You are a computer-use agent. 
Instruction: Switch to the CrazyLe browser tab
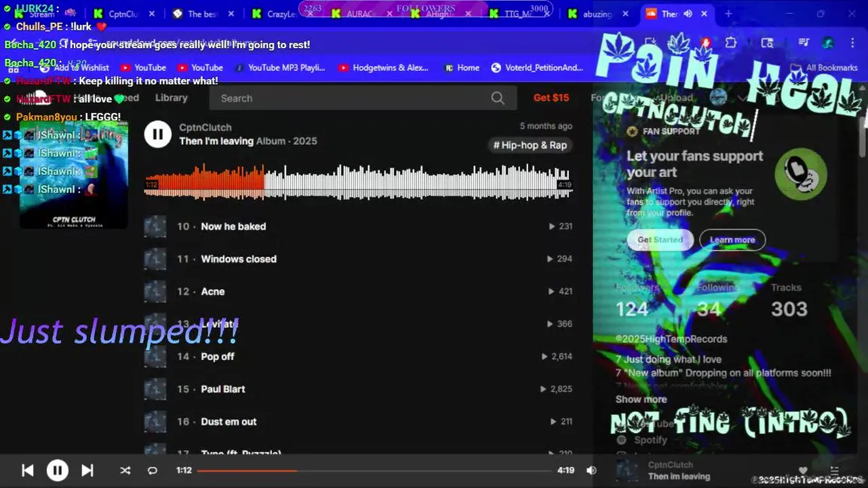281,14
